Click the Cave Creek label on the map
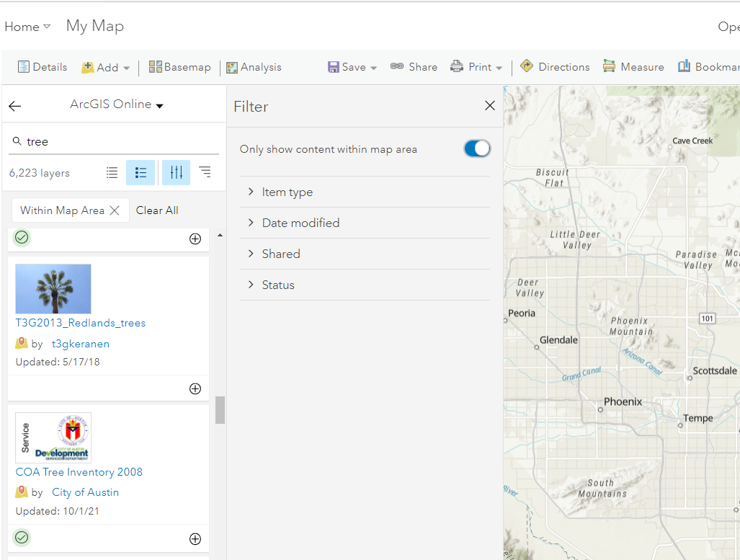The height and width of the screenshot is (560, 740). (x=692, y=141)
